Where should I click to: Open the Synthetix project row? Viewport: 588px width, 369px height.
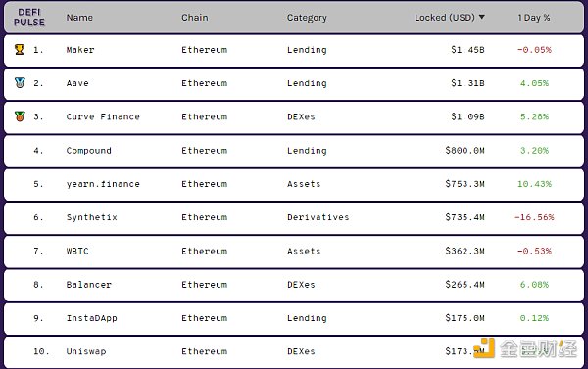294,217
